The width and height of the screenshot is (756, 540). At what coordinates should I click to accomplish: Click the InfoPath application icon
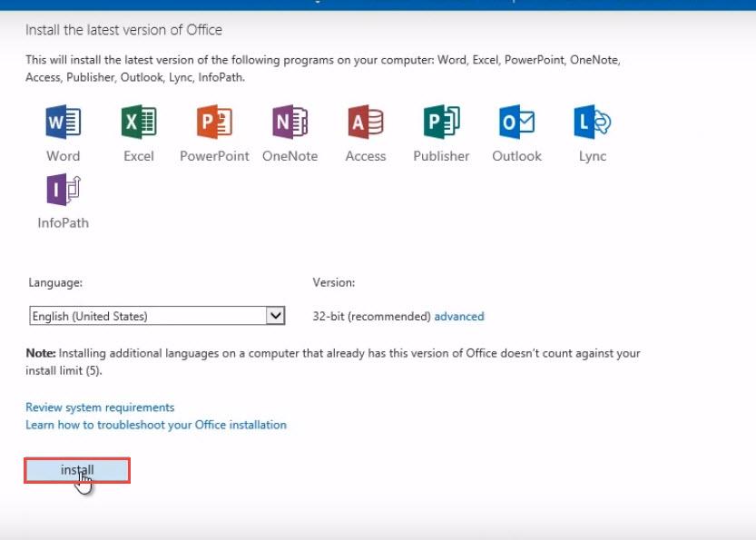click(x=64, y=190)
